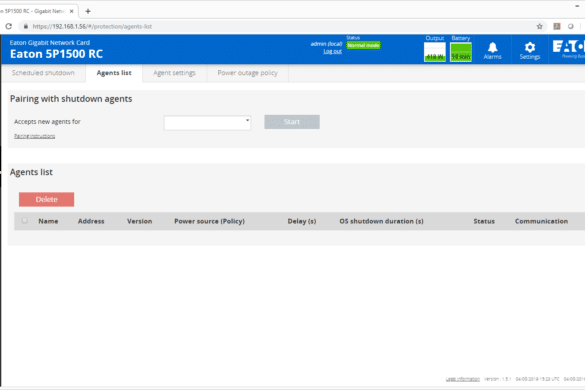Open the Agent settings tab
The width and height of the screenshot is (585, 390).
174,73
